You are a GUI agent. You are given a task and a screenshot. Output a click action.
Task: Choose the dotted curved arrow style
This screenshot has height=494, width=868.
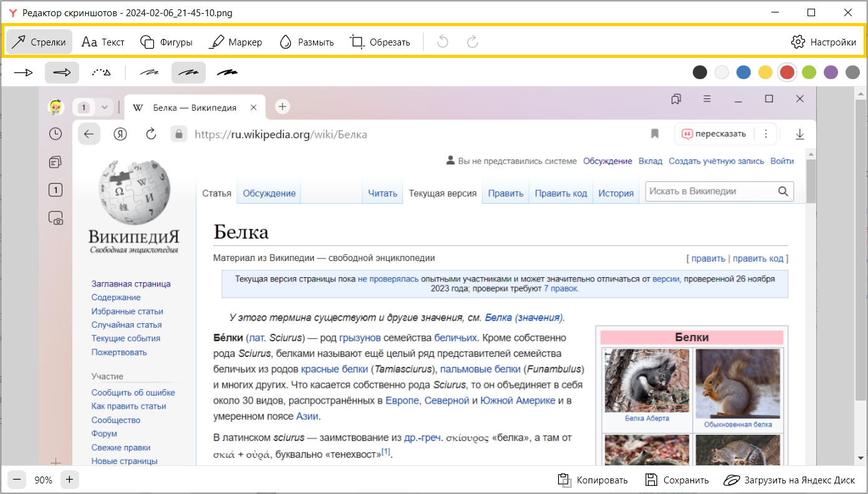(x=101, y=73)
